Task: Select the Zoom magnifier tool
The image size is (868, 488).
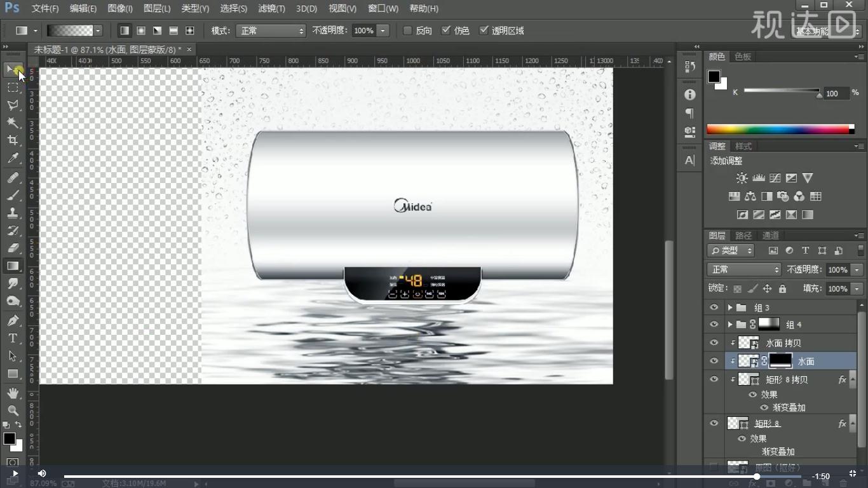Action: tap(13, 411)
